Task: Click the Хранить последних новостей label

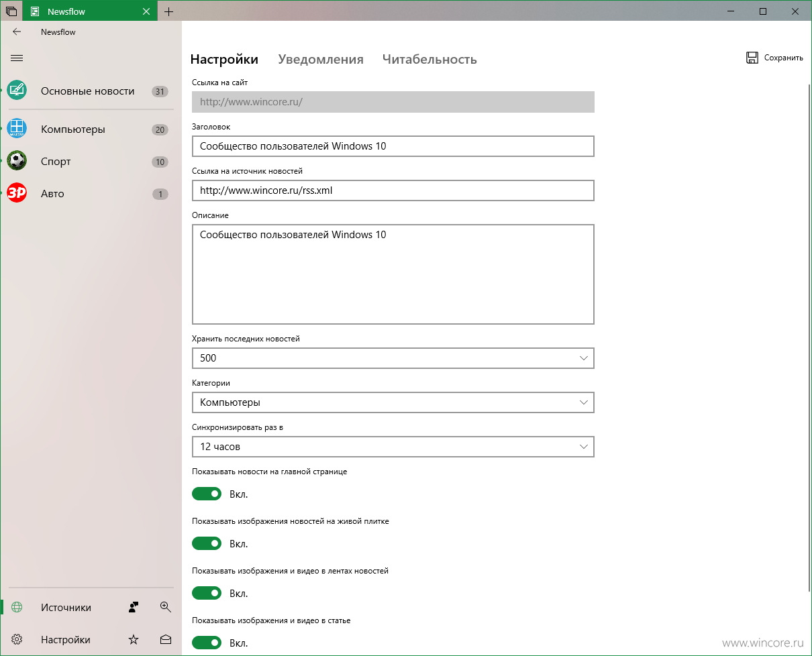Action: 246,339
